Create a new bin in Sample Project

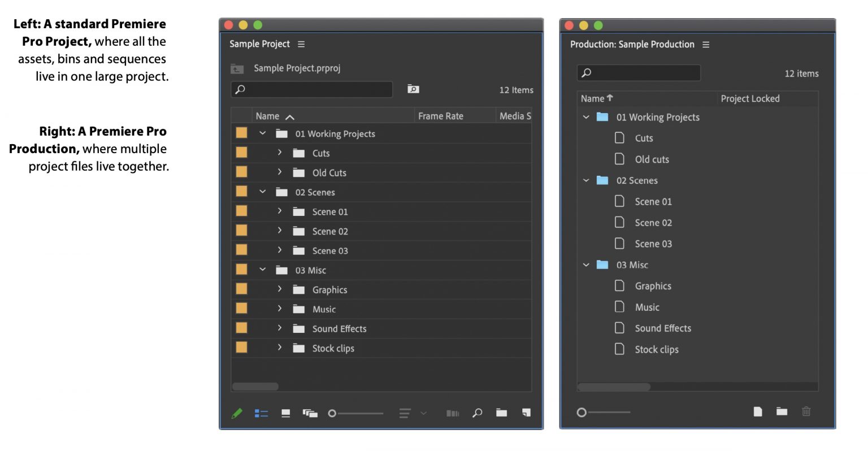tap(502, 413)
